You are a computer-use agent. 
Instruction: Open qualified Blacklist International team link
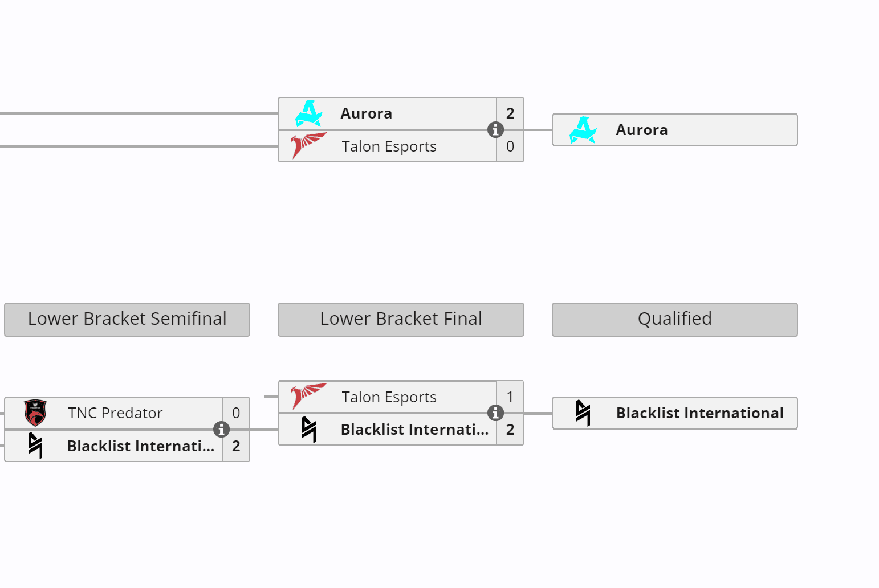pos(699,413)
